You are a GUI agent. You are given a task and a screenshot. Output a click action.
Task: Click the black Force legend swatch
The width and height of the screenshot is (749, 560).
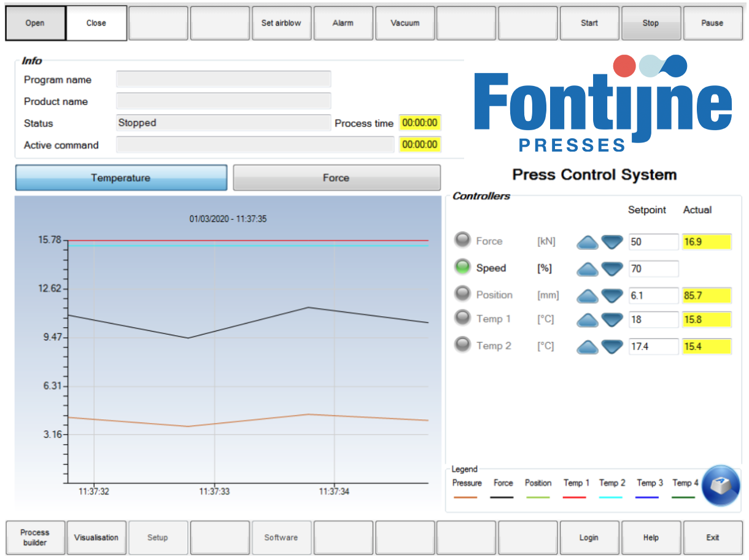[502, 497]
